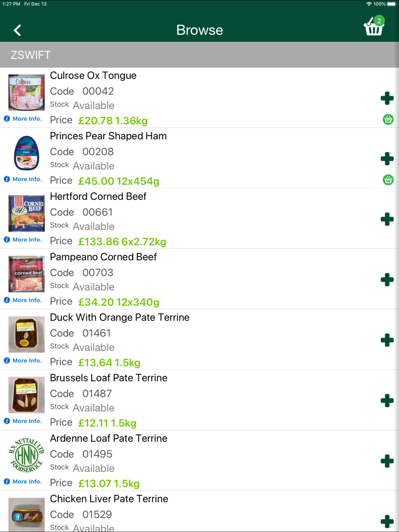This screenshot has width=399, height=532.
Task: Tap plus icon for Hertford Corned Beef
Action: click(x=387, y=219)
